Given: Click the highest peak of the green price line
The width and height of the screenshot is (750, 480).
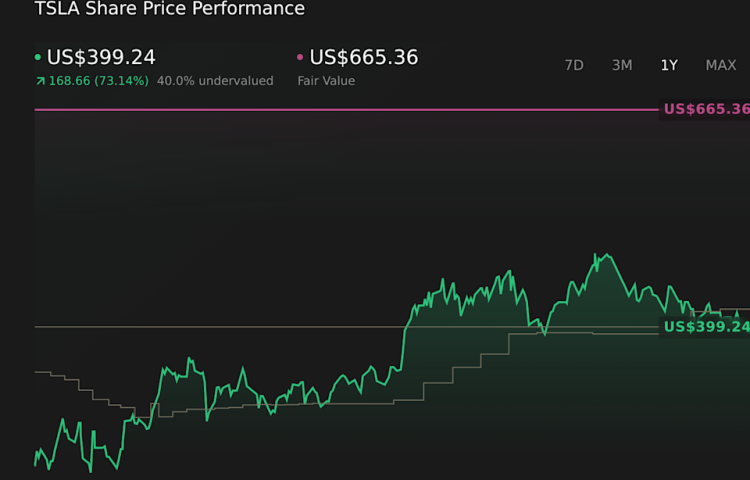Looking at the screenshot, I should 597,255.
